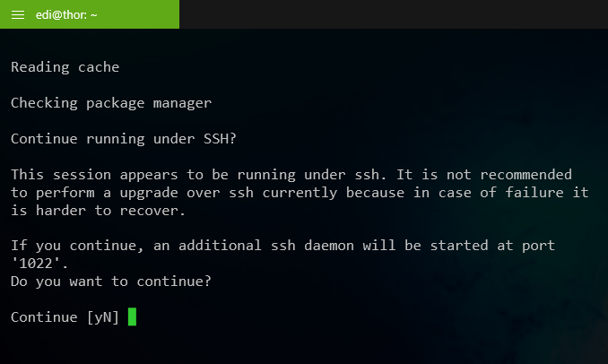This screenshot has width=608, height=364.
Task: Click the port number '1022' text
Action: click(x=36, y=264)
